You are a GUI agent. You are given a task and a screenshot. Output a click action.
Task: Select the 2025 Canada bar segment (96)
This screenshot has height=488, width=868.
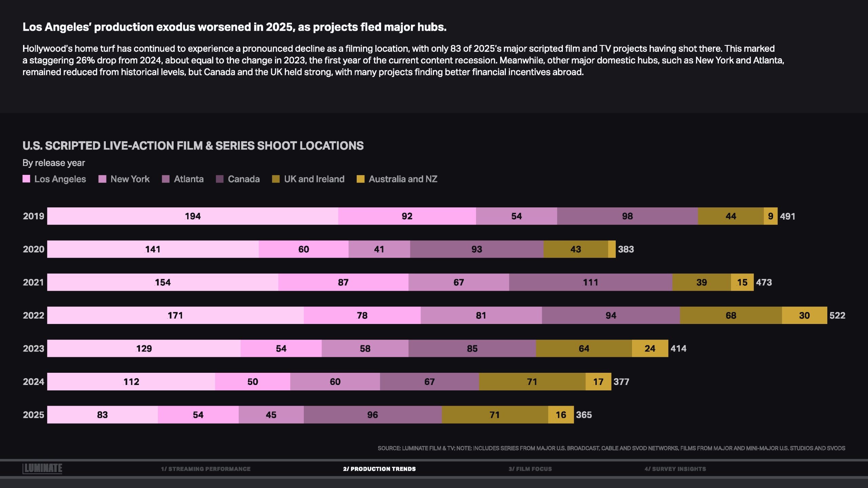tap(372, 415)
